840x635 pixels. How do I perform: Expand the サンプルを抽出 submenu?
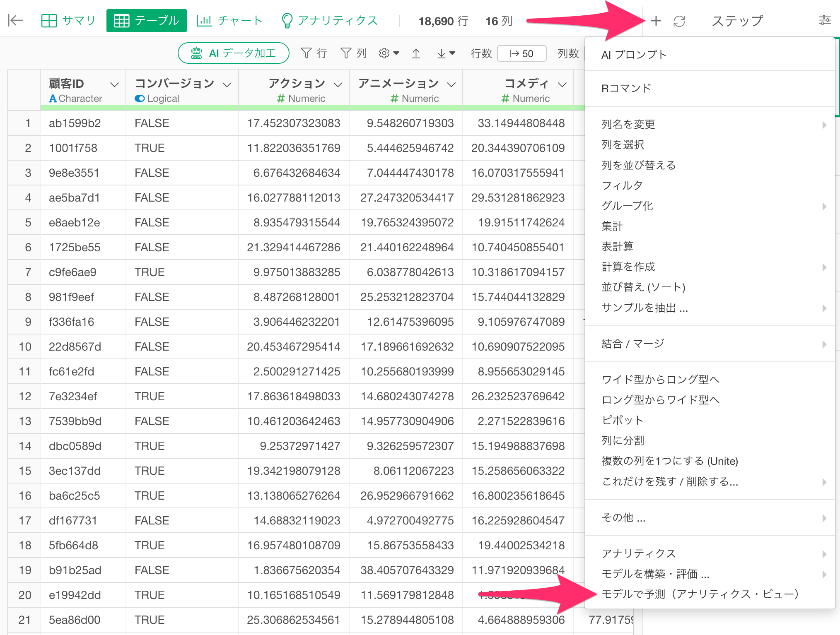coord(710,308)
